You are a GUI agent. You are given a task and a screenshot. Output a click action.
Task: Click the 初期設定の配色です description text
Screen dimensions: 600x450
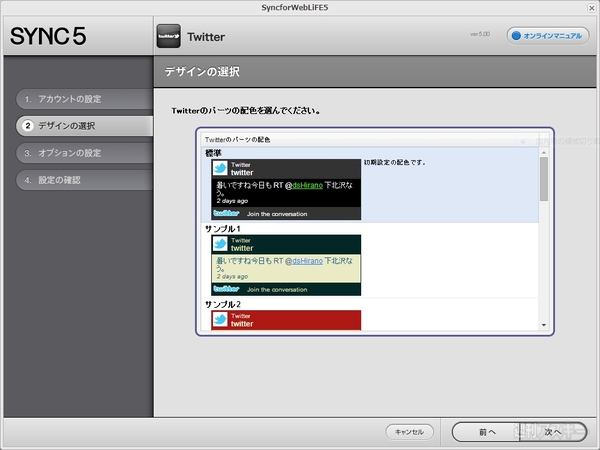coord(395,162)
